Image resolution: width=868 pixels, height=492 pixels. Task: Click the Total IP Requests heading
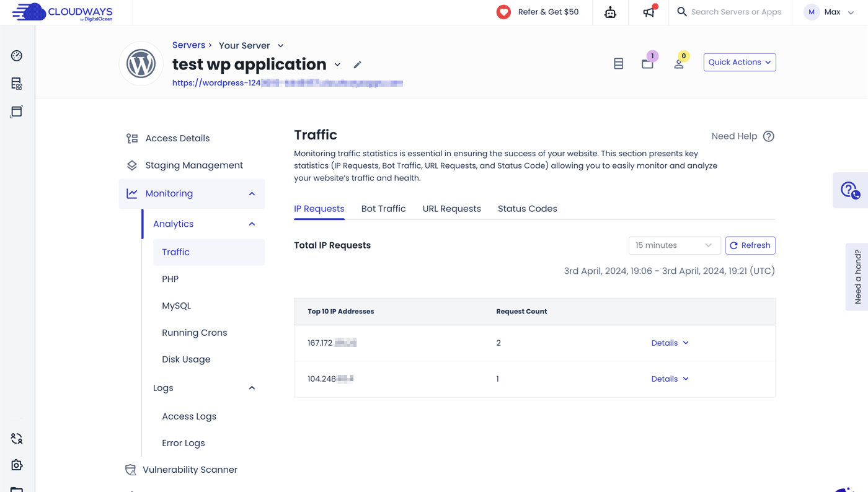[332, 245]
